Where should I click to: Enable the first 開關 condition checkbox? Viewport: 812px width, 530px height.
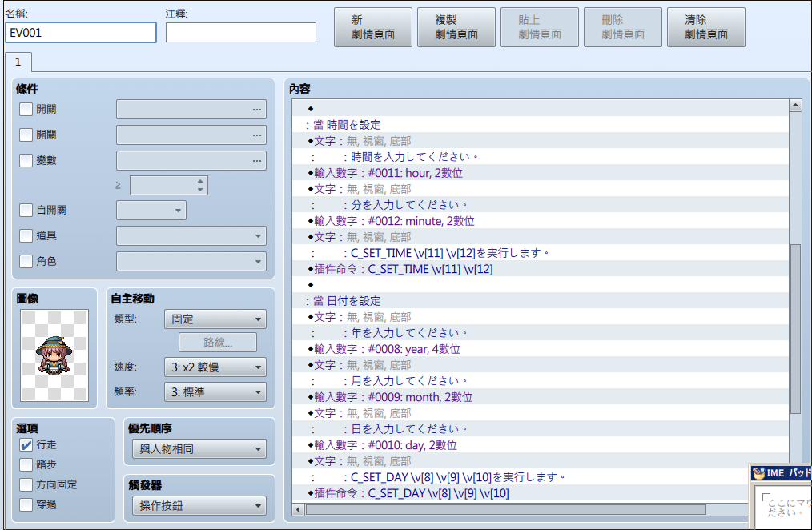[x=26, y=109]
